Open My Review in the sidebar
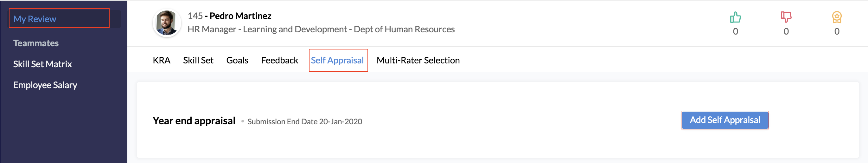 pos(35,19)
